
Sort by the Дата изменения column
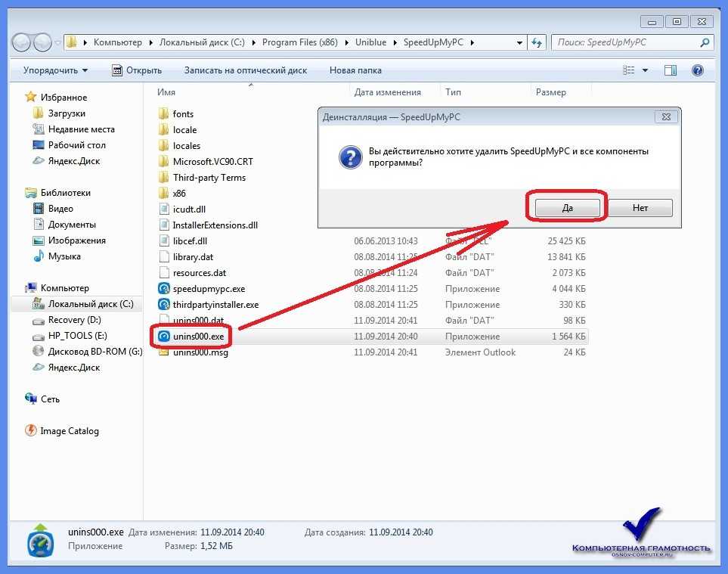click(x=388, y=92)
